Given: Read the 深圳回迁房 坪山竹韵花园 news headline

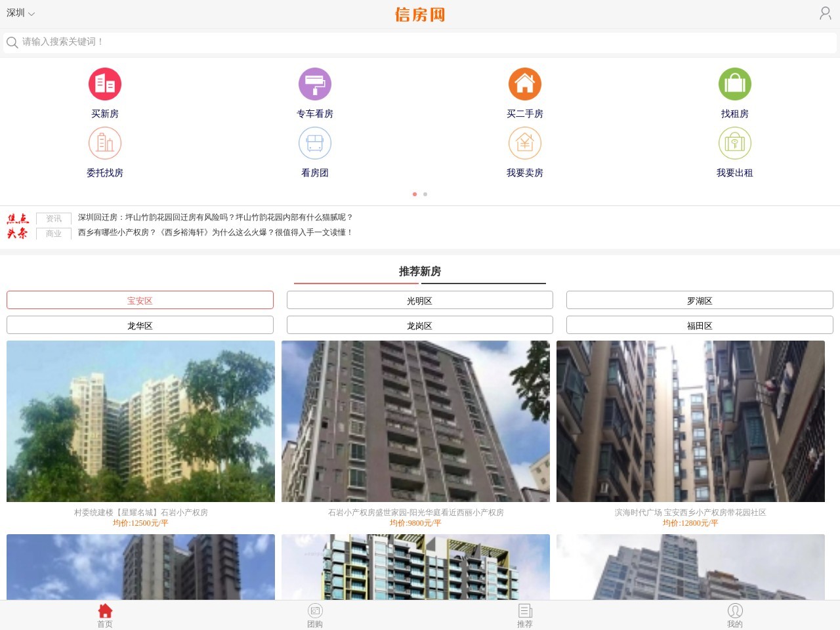Looking at the screenshot, I should 215,217.
